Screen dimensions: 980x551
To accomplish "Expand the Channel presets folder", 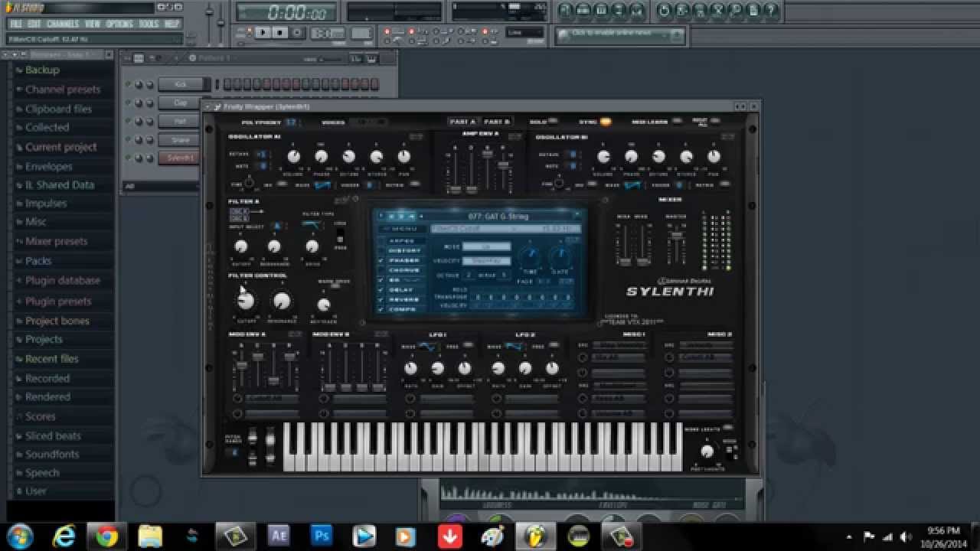I will (x=62, y=90).
